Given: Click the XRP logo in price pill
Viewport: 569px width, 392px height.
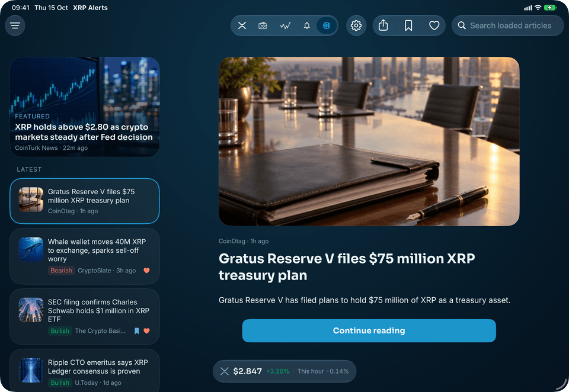Looking at the screenshot, I should point(225,371).
